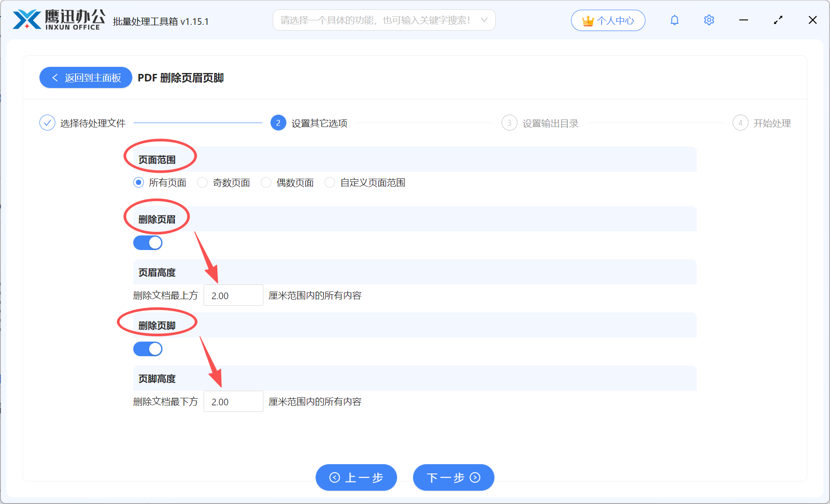Proceed with the 下一步 button

tap(454, 477)
